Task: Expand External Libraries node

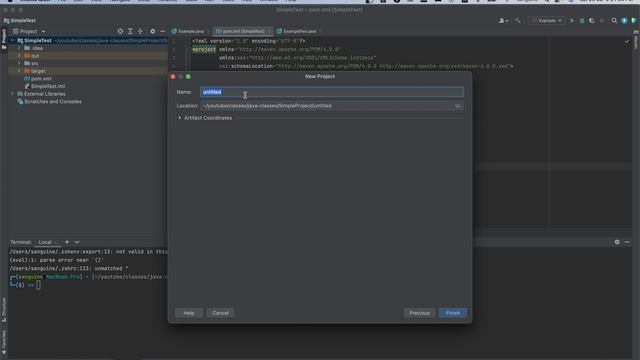Action: tap(12, 94)
